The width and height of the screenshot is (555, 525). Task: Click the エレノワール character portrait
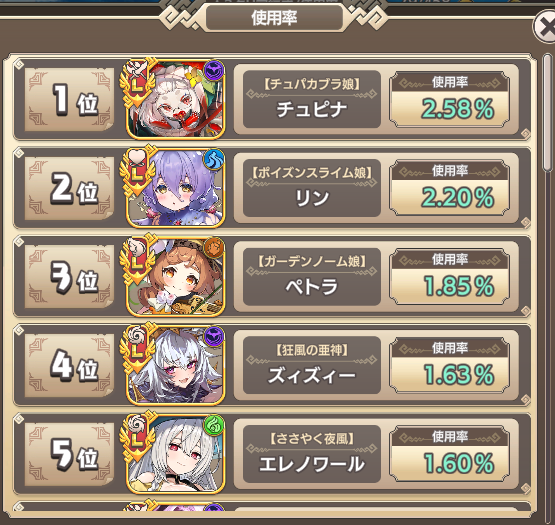(175, 454)
